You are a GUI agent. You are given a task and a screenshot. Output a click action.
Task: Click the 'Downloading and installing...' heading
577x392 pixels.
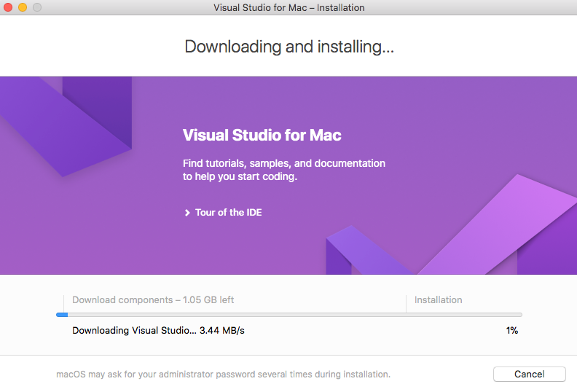[x=289, y=47]
